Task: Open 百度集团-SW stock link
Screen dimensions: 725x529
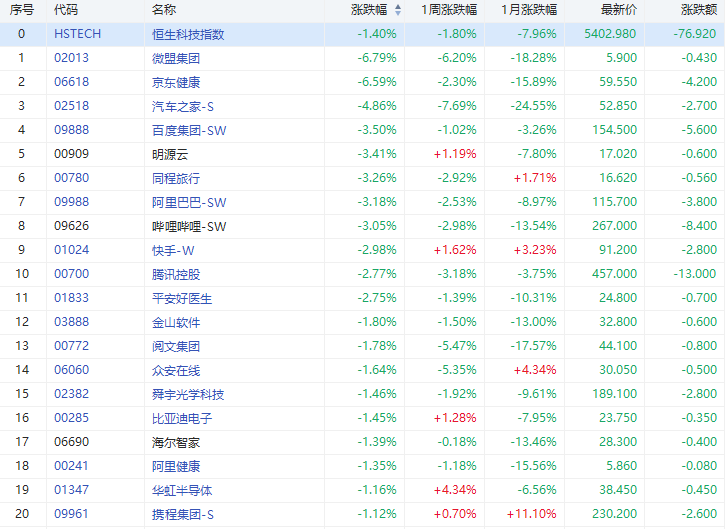Action: pyautogui.click(x=189, y=130)
